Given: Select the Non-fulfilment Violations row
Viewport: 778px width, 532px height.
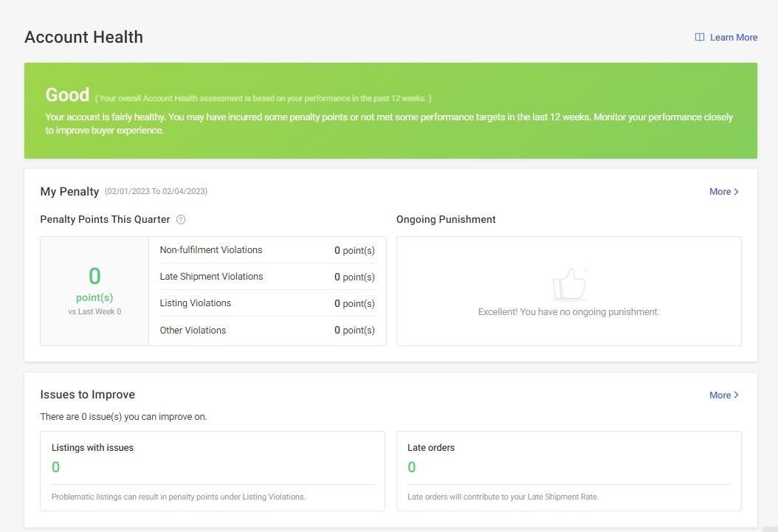Looking at the screenshot, I should coord(266,250).
